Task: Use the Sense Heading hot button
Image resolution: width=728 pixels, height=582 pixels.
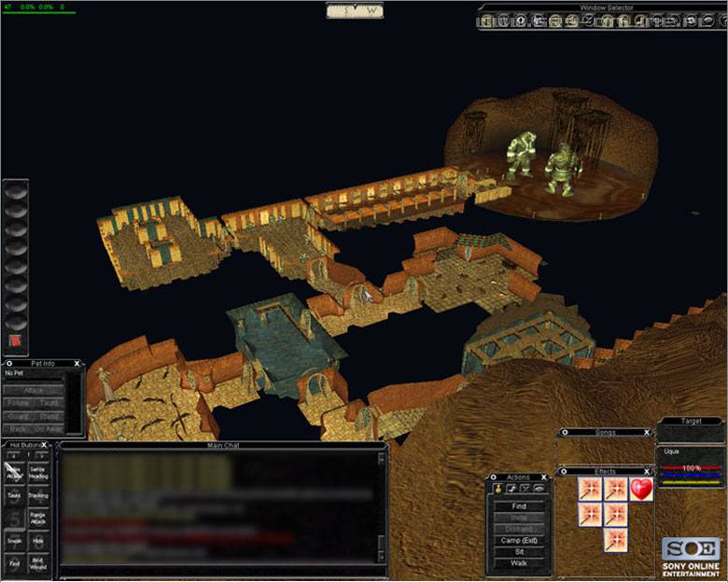Action: [x=38, y=473]
